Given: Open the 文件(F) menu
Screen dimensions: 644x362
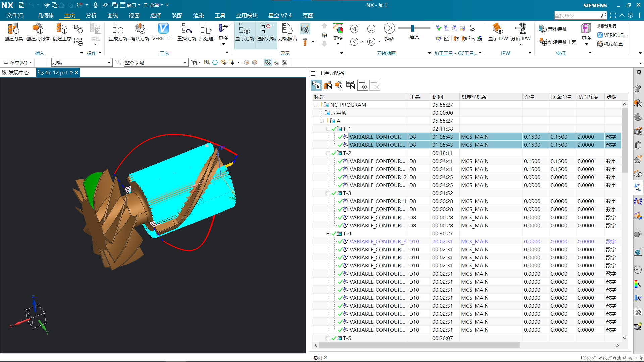Looking at the screenshot, I should pos(15,16).
